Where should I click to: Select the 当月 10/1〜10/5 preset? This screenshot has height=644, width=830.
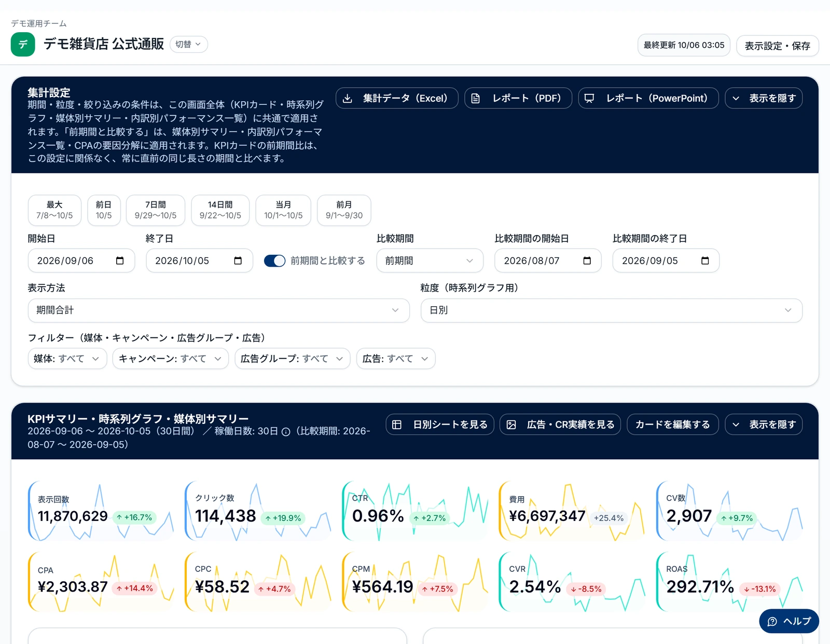[283, 210]
